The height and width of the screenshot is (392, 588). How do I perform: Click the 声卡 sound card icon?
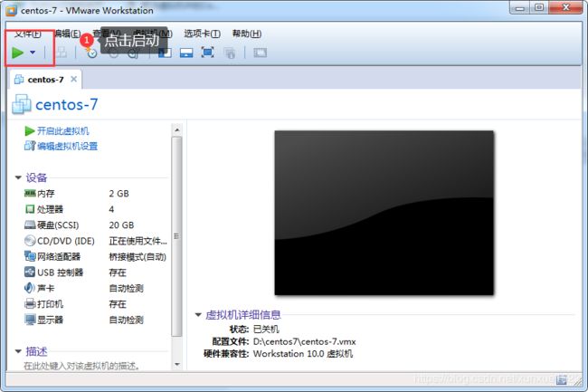click(30, 288)
